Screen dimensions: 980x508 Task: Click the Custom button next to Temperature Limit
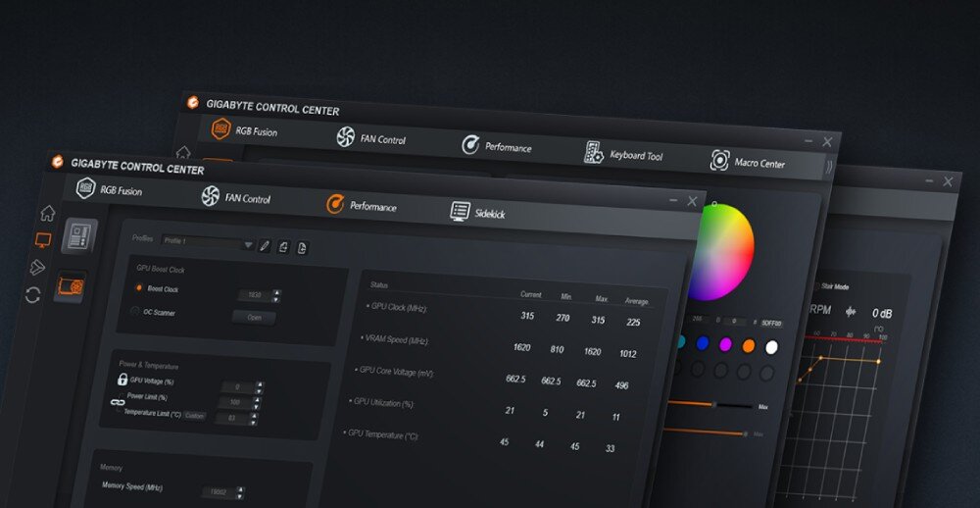[x=194, y=416]
